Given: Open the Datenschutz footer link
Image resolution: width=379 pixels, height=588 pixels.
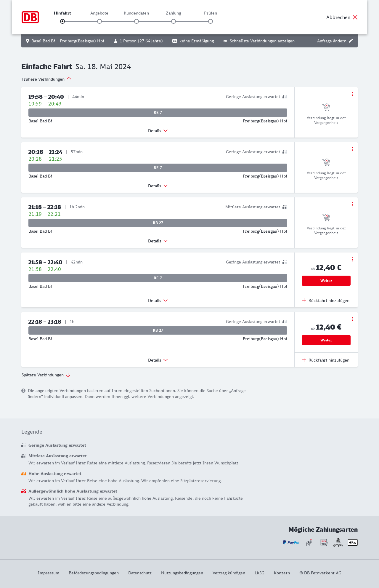Looking at the screenshot, I should click(140, 573).
